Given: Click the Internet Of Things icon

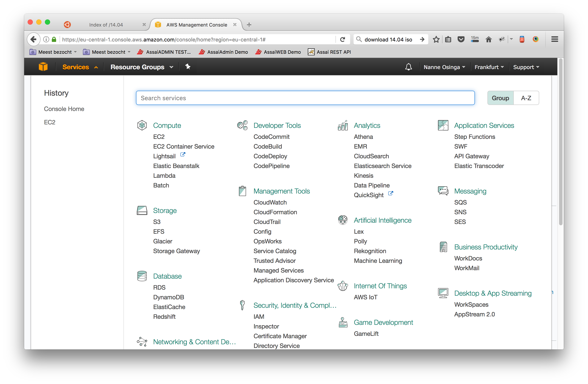Looking at the screenshot, I should (343, 286).
